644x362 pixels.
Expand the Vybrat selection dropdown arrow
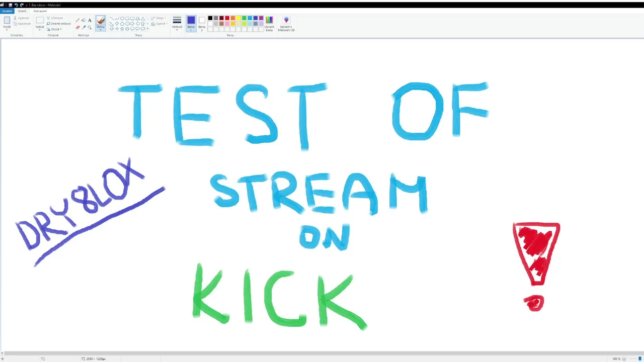tap(40, 30)
